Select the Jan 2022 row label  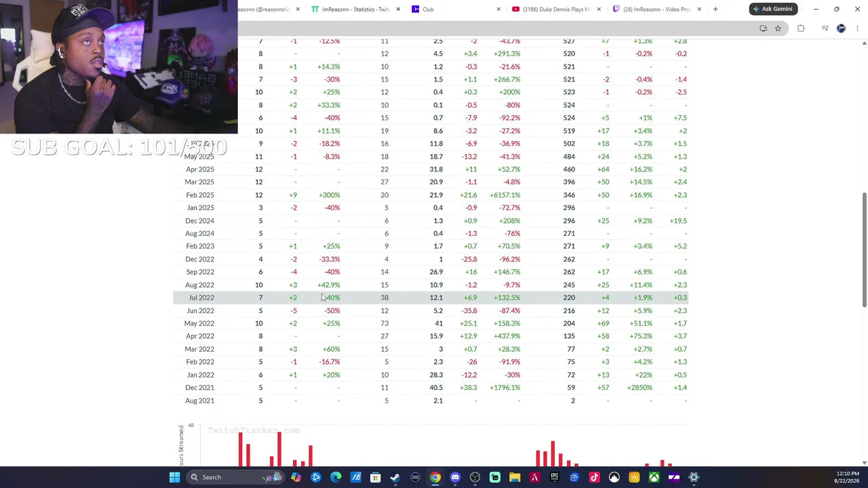click(200, 375)
